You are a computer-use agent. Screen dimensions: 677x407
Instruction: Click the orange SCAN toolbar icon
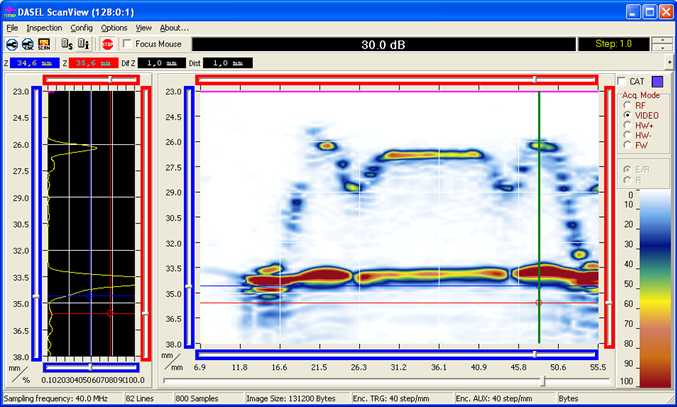coord(45,44)
